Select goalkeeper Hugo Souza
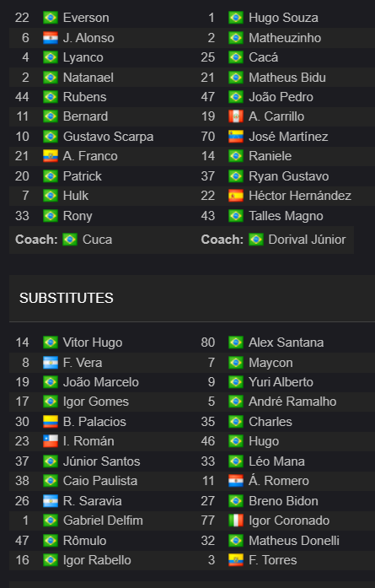The image size is (375, 588). [x=283, y=18]
